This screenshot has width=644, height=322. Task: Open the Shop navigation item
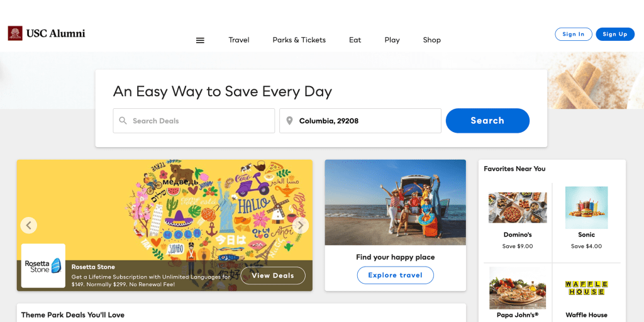pos(431,40)
